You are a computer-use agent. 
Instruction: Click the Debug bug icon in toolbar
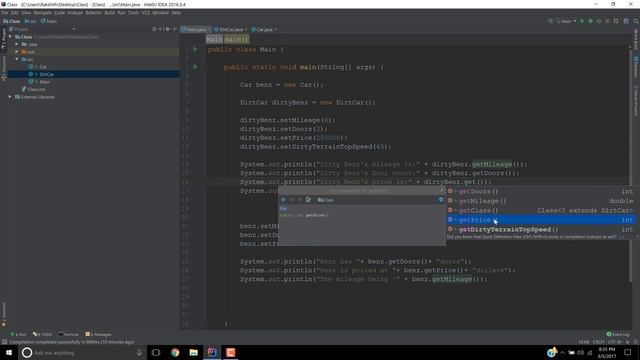coord(590,21)
